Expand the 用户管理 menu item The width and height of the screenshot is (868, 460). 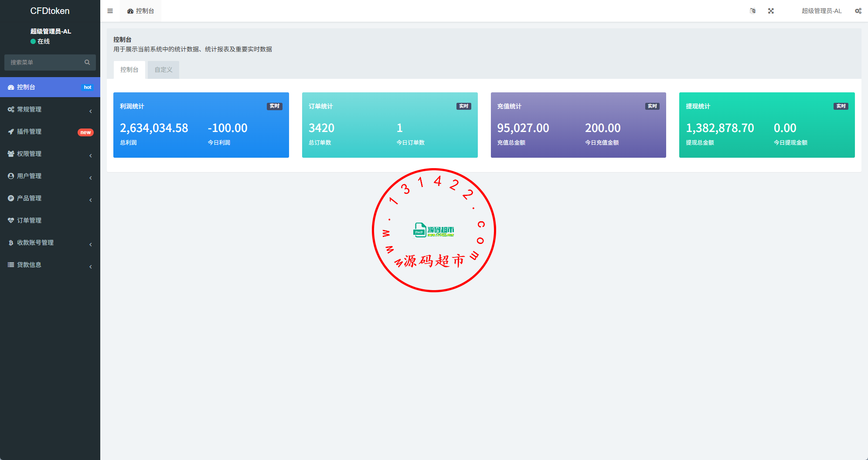click(x=50, y=176)
